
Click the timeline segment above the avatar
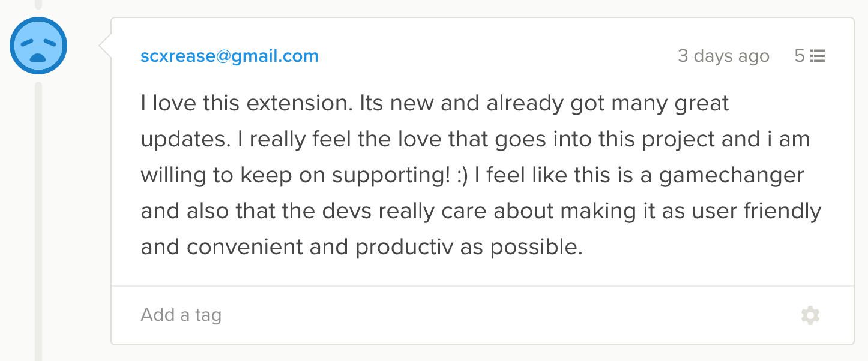coord(38,5)
